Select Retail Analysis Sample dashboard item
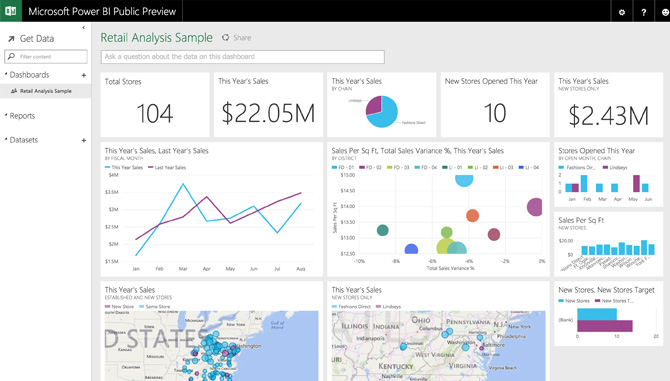Viewport: 670px width, 381px height. coord(45,91)
